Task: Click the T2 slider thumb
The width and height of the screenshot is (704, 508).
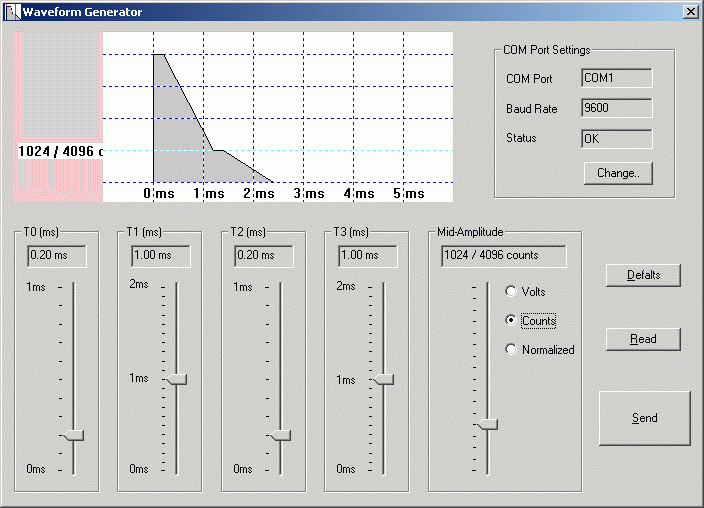Action: tap(281, 435)
